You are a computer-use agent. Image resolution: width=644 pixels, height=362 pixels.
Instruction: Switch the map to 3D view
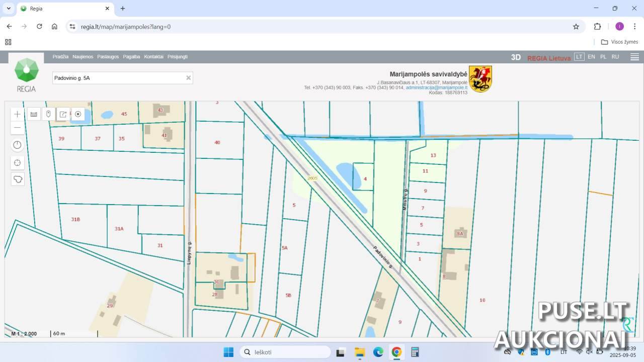pyautogui.click(x=516, y=57)
